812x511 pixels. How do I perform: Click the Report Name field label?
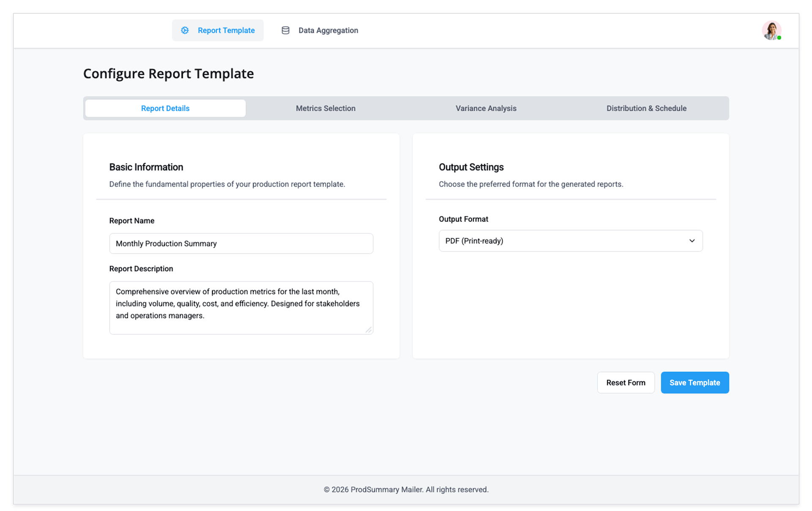132,221
